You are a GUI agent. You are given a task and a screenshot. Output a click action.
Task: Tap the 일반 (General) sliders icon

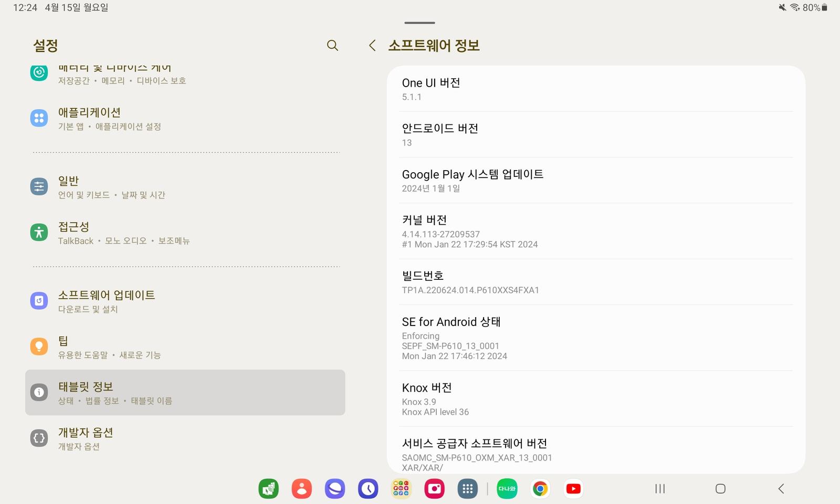39,186
